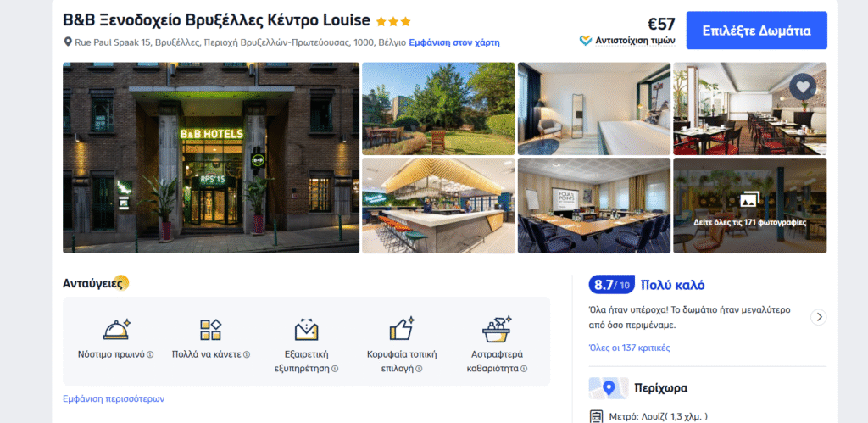Click the Νόστιμο πρωινό breakfast cloche icon

tap(116, 330)
